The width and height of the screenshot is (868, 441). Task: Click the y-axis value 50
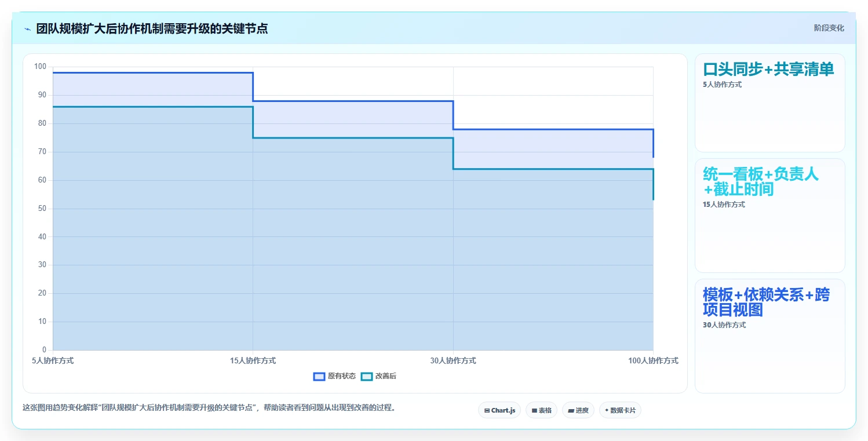point(42,209)
